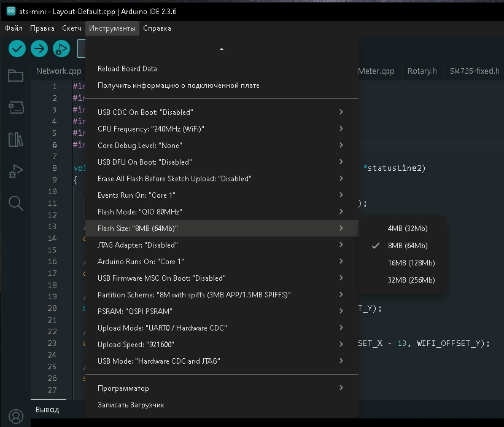The width and height of the screenshot is (504, 427).
Task: Open the Справка menu
Action: (157, 28)
